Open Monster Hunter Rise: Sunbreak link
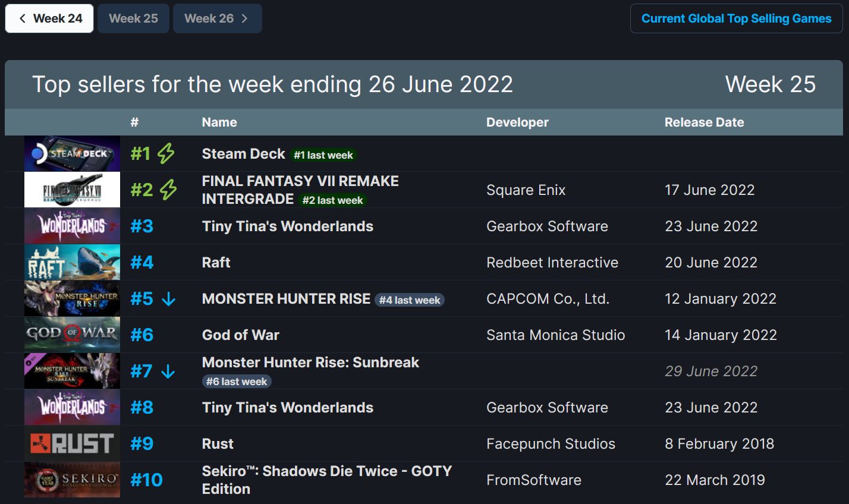The height and width of the screenshot is (504, 849). pos(310,363)
